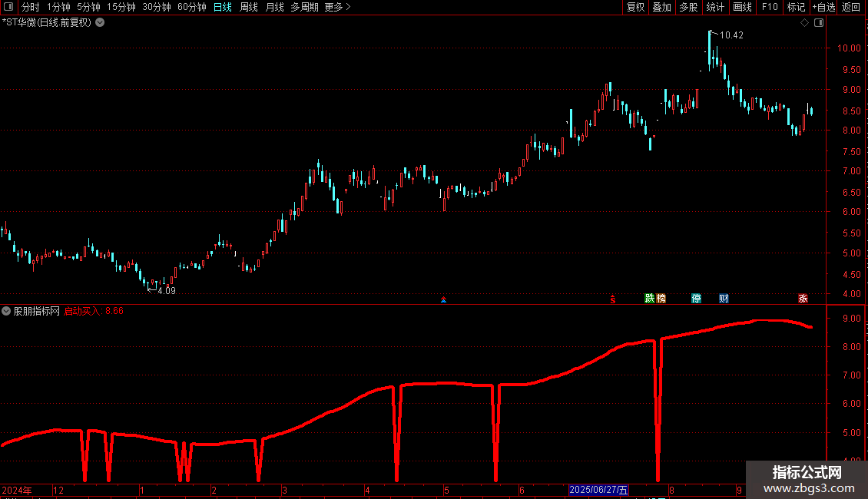This screenshot has height=499, width=868.
Task: Click the green 跌 event marker
Action: [x=650, y=299]
